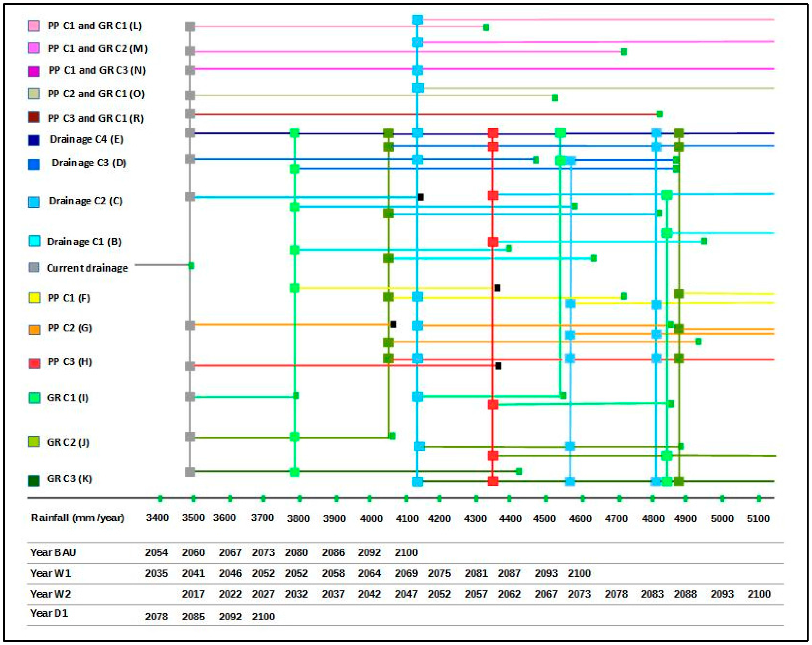Select the GR C1 (I) legend label
Viewport: 812px width, 645px height.
(67, 397)
